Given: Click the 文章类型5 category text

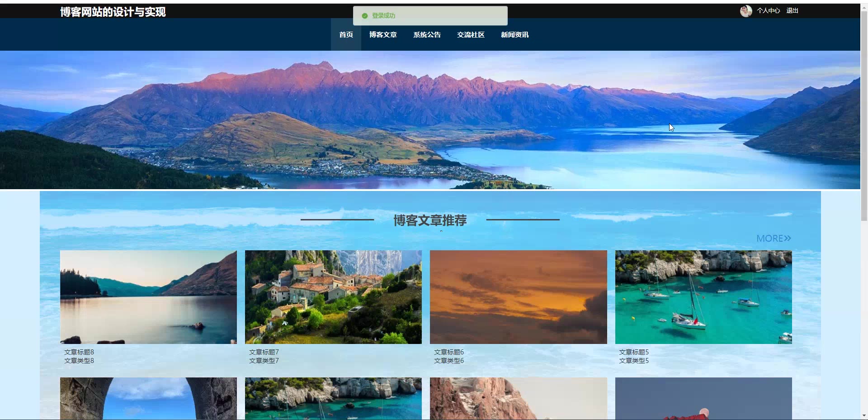Looking at the screenshot, I should coord(634,361).
